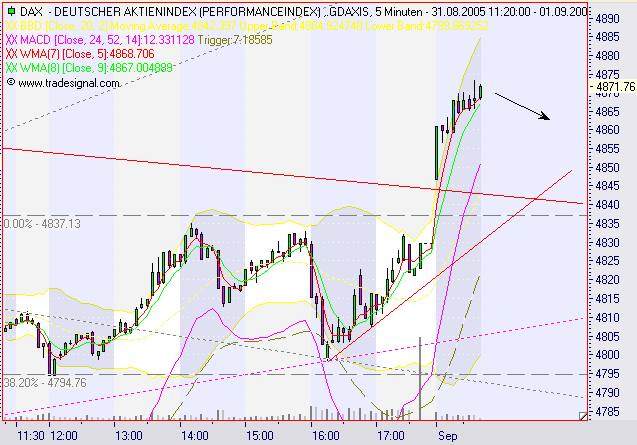Click the current price tag 4871.76
637x445 pixels.
click(615, 87)
